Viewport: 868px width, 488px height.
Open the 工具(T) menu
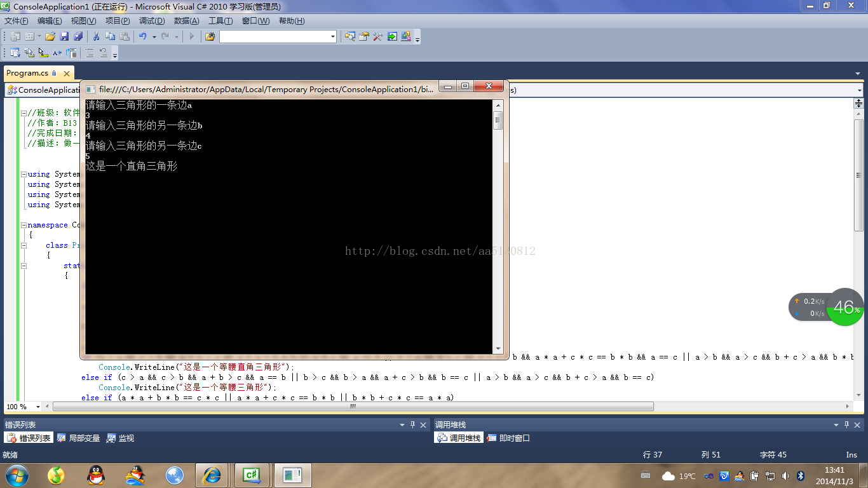(220, 21)
